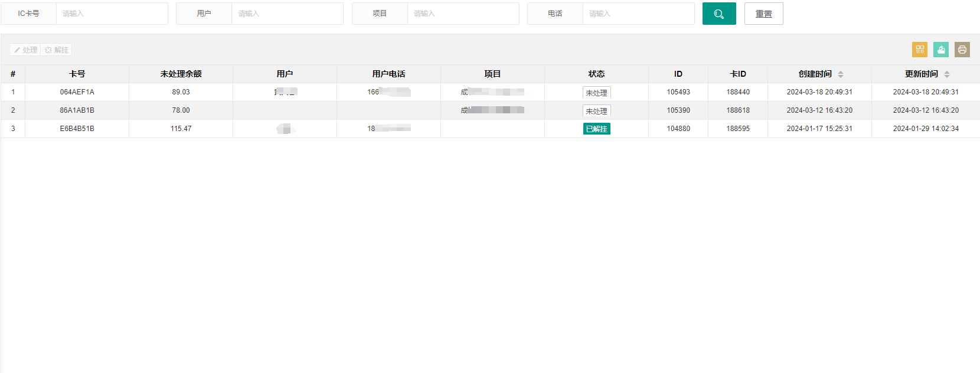
Task: Click 未处理 status tag in row 2
Action: pyautogui.click(x=596, y=111)
